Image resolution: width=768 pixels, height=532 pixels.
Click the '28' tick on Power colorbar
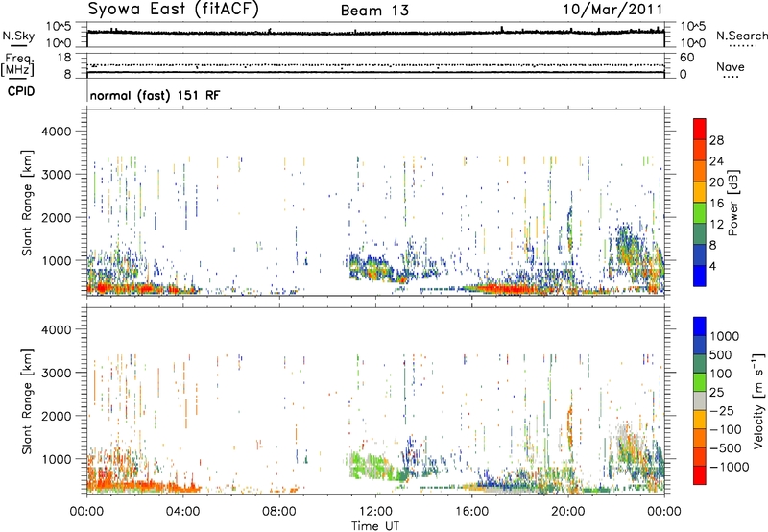[x=716, y=140]
